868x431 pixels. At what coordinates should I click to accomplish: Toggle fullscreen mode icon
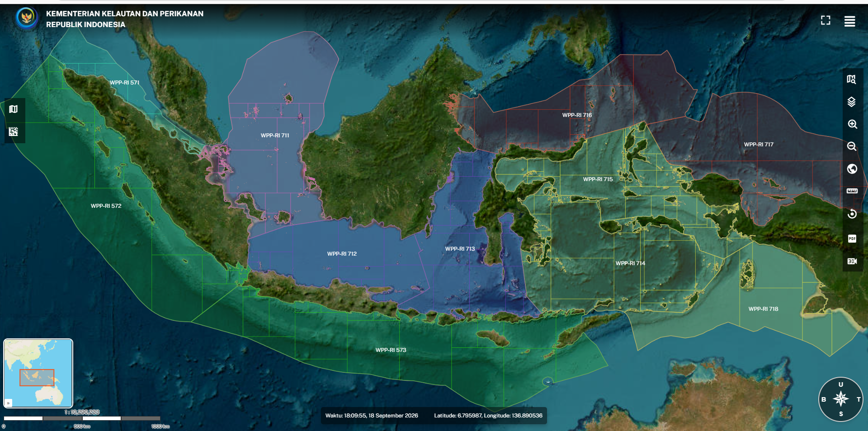coord(826,20)
